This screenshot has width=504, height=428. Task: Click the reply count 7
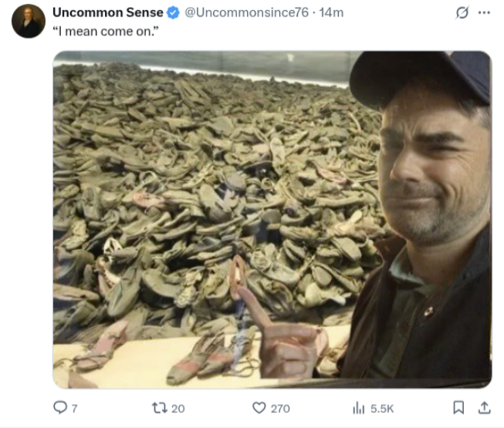click(74, 409)
